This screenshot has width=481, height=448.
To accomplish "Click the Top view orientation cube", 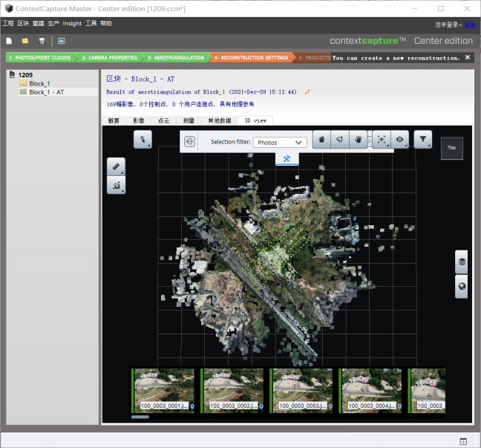I will click(x=451, y=148).
